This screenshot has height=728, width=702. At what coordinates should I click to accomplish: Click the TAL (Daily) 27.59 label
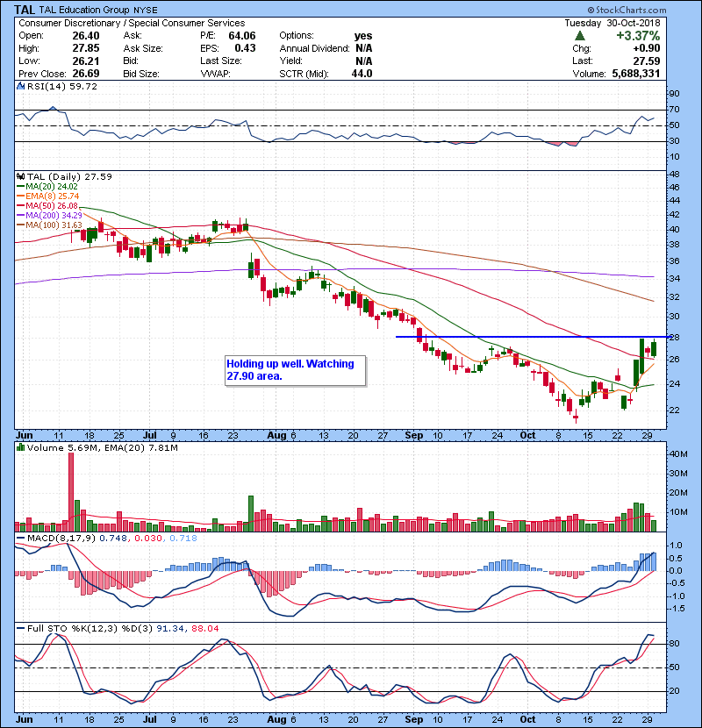(69, 176)
